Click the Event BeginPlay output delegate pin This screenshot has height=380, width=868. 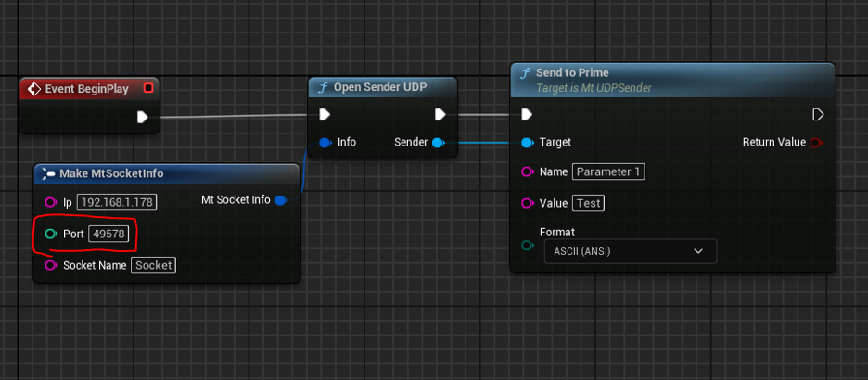coord(148,89)
